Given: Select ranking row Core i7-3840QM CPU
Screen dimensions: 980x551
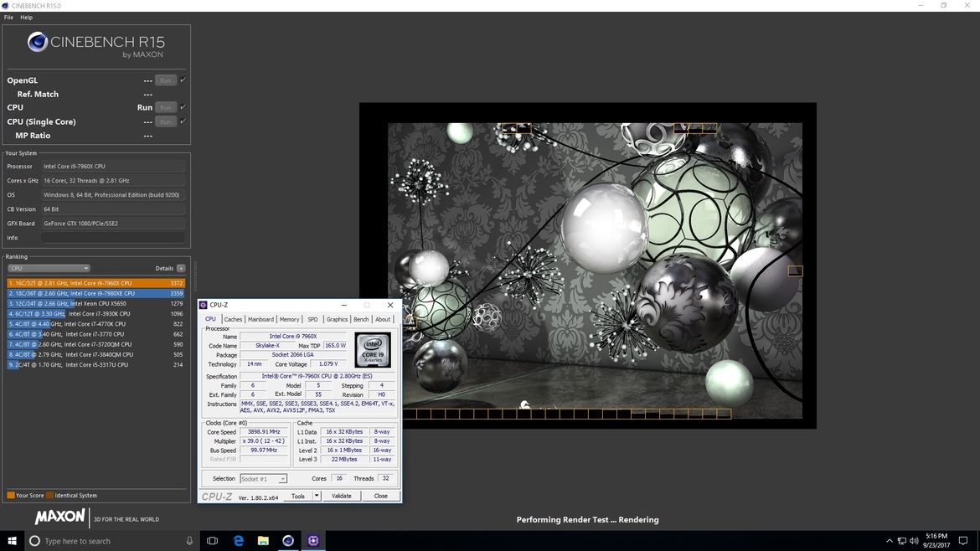Looking at the screenshot, I should 96,354.
